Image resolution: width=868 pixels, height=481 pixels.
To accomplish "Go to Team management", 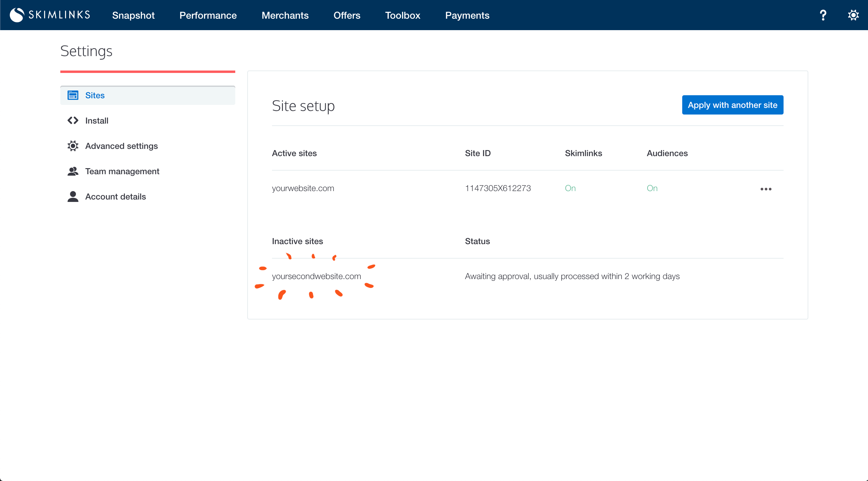I will (122, 171).
